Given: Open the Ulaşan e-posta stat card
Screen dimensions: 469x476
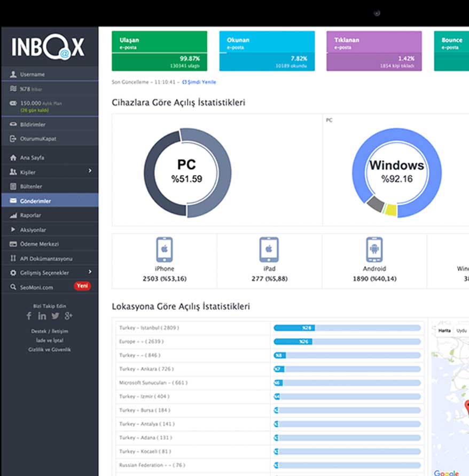Looking at the screenshot, I should 159,51.
